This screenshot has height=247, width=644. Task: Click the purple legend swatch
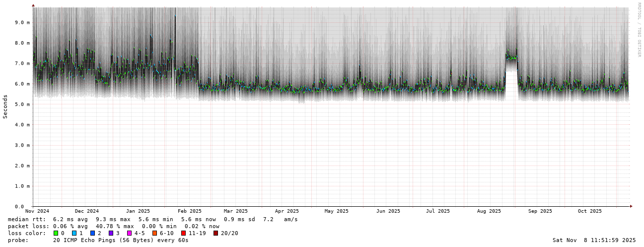111,233
